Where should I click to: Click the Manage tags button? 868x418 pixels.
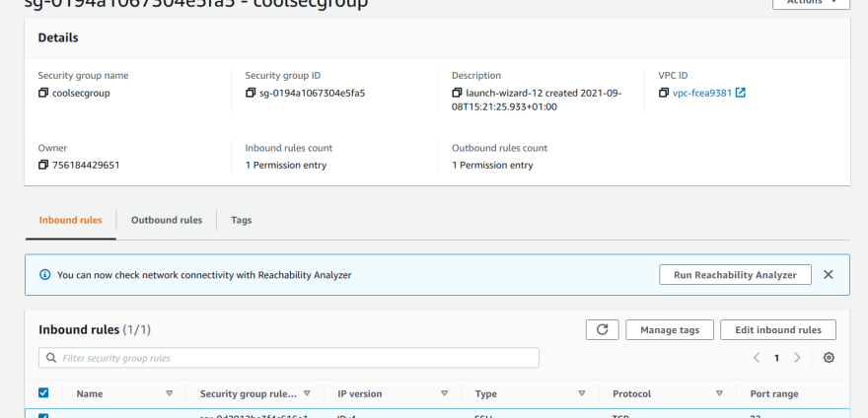[670, 330]
